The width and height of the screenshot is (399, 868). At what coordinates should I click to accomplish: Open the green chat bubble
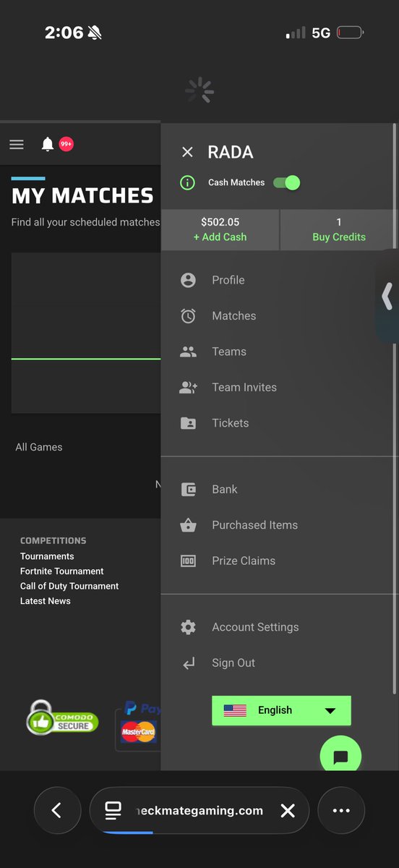pos(340,756)
